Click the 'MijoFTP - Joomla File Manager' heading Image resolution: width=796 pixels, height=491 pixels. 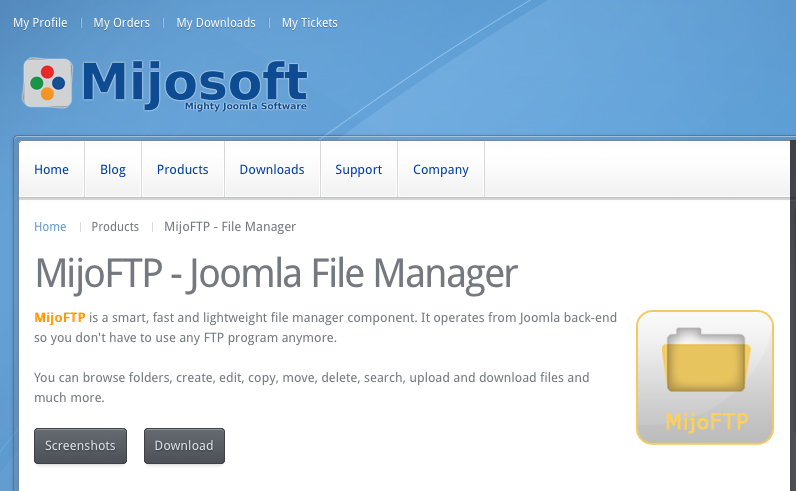(x=276, y=274)
